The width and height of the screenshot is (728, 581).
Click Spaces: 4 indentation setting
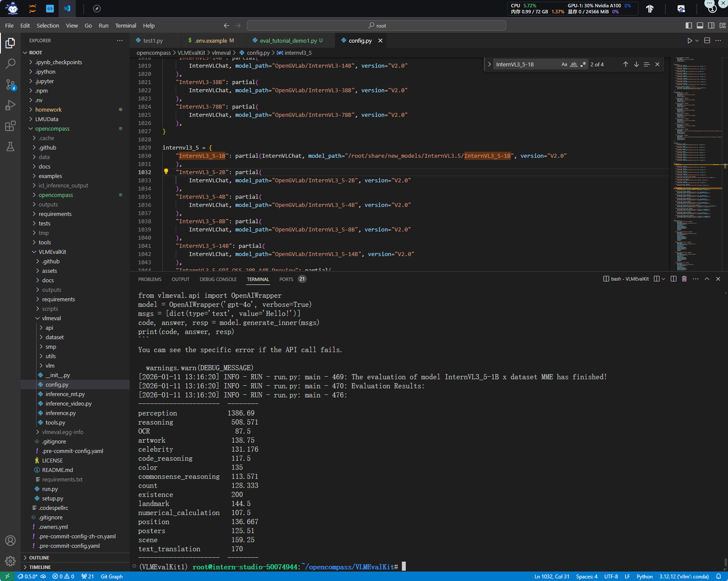tap(587, 577)
